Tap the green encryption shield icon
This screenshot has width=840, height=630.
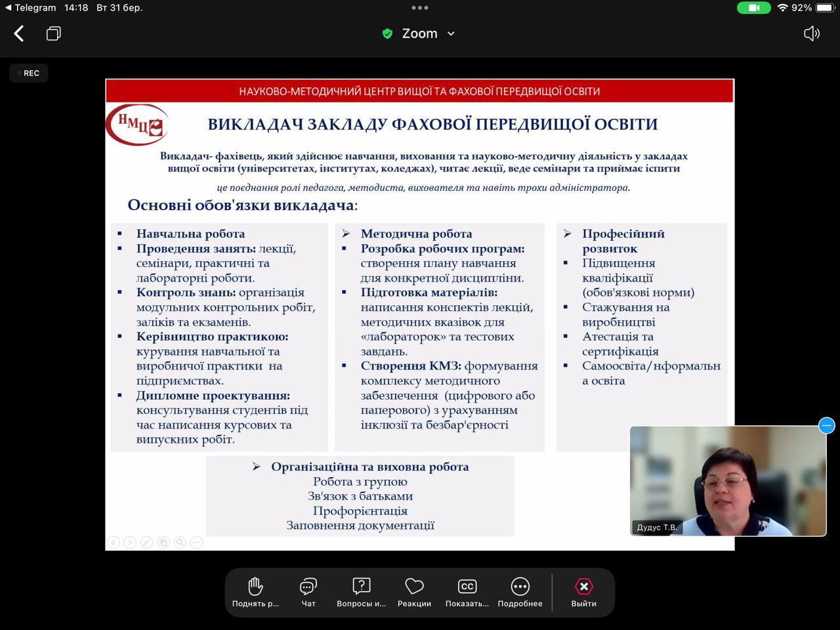387,33
